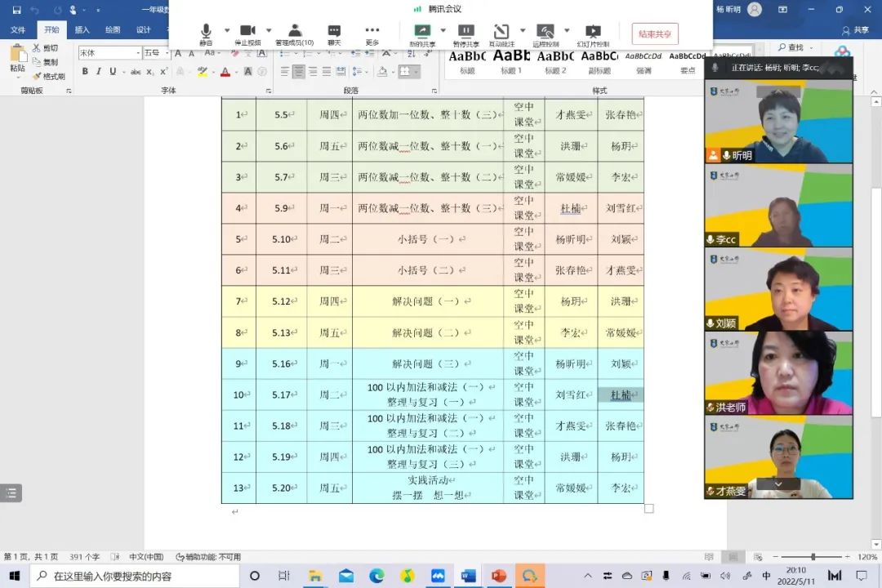882x588 pixels.
Task: Click the 共享 button in Word
Action: pyautogui.click(x=857, y=30)
